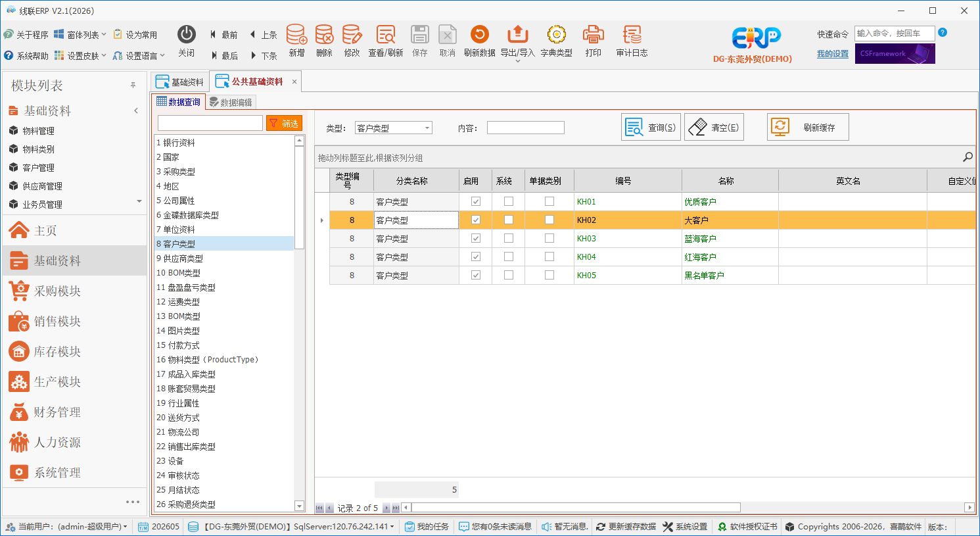Click the 打印 (print) toolbar icon
Viewport: 980px width, 536px height.
coord(594,41)
